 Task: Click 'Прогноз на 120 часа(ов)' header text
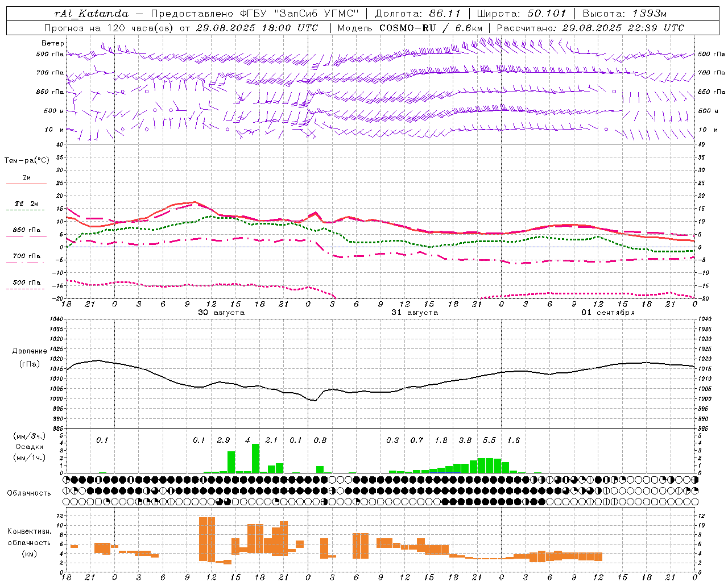(x=110, y=28)
